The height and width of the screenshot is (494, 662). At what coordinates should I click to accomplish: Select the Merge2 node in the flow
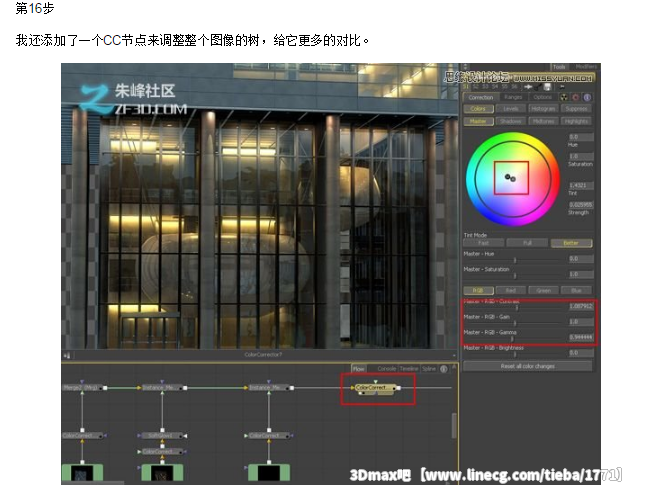point(82,387)
